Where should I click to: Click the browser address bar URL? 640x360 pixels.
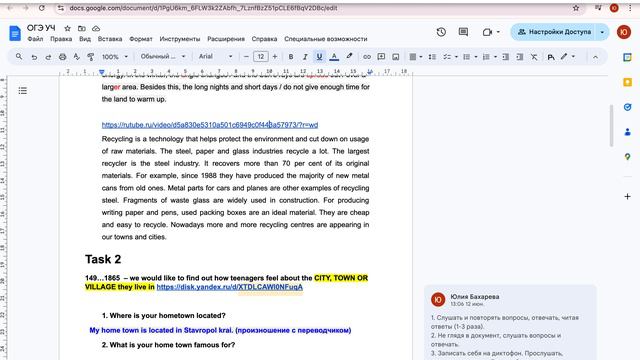point(203,8)
